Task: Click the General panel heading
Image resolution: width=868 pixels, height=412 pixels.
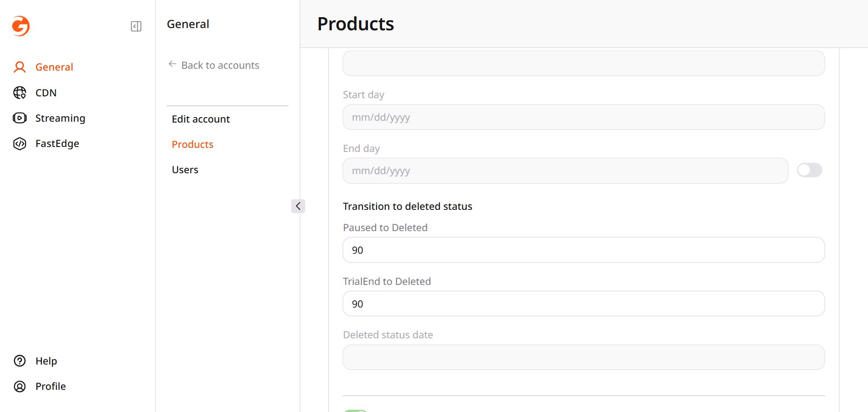Action: (x=188, y=24)
